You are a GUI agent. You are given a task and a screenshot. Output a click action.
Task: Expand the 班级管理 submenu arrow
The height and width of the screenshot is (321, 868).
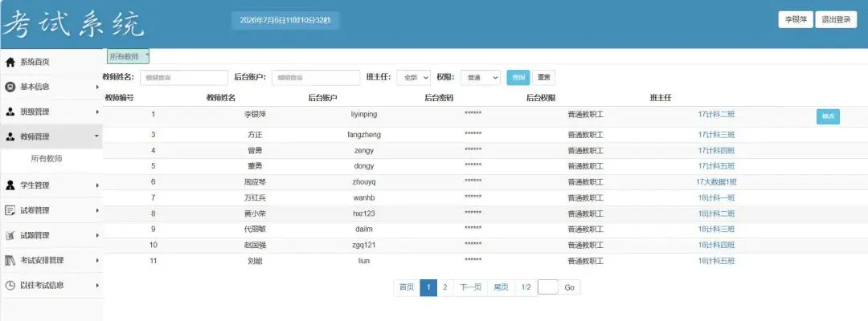click(97, 112)
